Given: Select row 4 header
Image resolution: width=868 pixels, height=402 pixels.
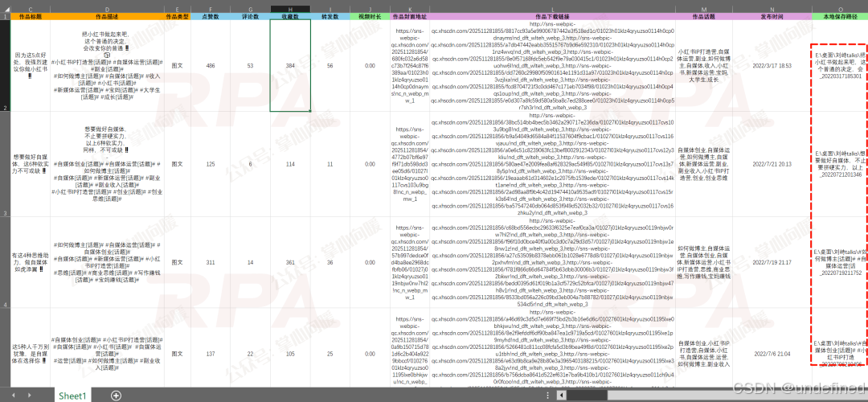Looking at the screenshot, I should click(x=5, y=262).
